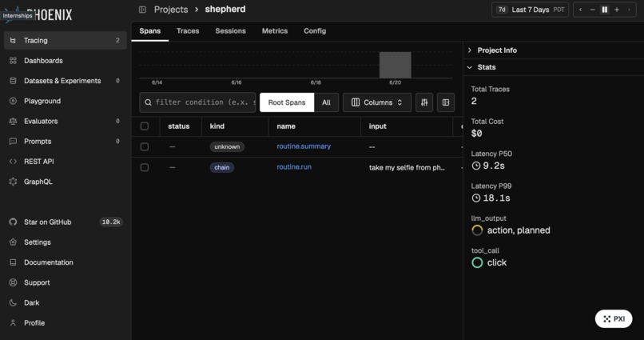Click the chain kind badge
The image size is (644, 340).
tap(222, 167)
